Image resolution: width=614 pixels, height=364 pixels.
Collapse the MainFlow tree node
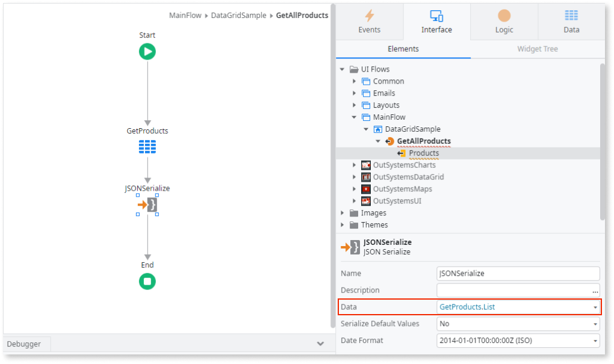pos(354,117)
